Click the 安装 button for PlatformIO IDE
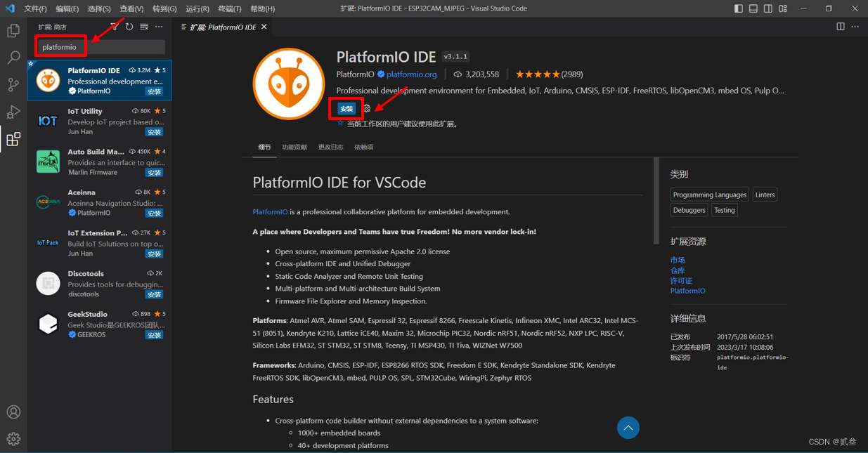 (x=346, y=109)
